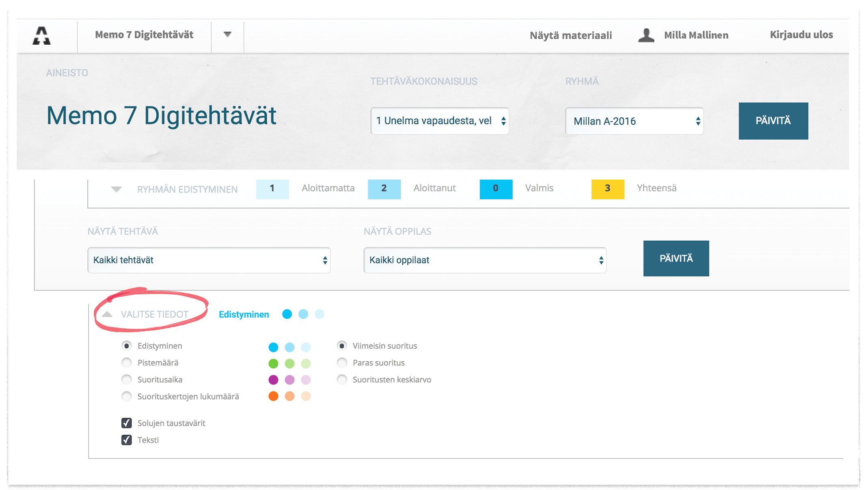Open Milla Mallinen user menu

click(x=696, y=35)
